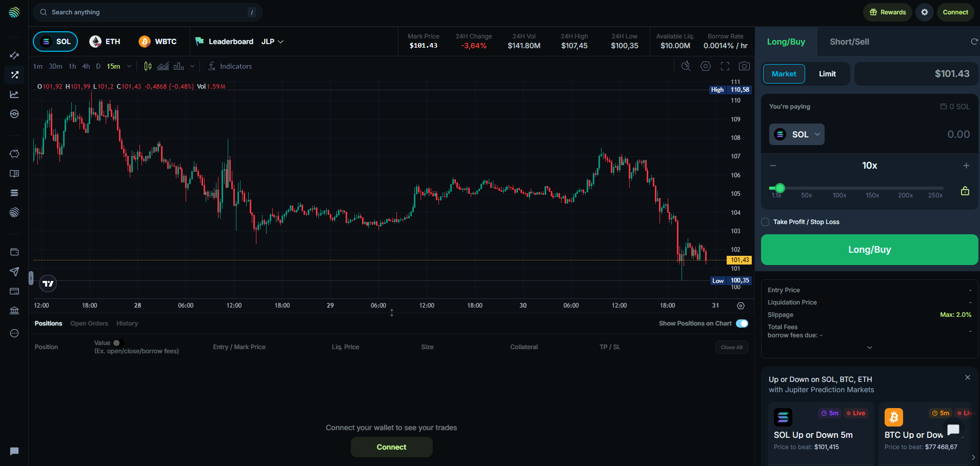This screenshot has width=980, height=466.
Task: Click the credit card sidebar icon
Action: pyautogui.click(x=14, y=291)
